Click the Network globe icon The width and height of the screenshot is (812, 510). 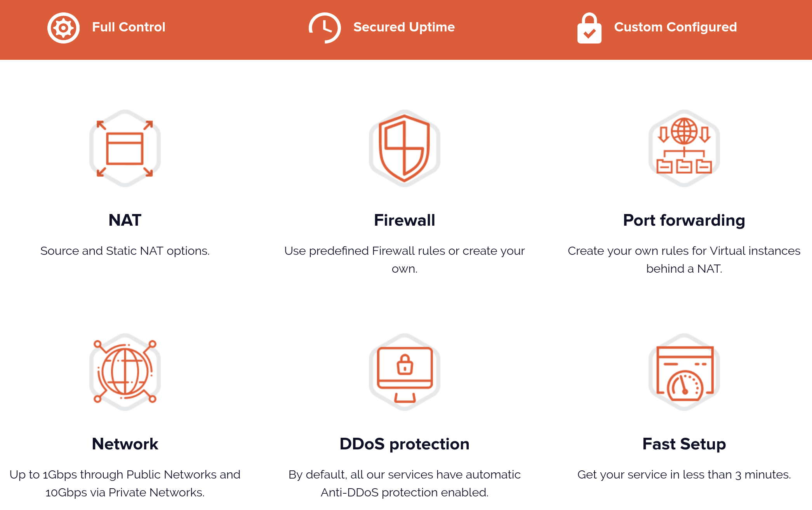coord(125,372)
